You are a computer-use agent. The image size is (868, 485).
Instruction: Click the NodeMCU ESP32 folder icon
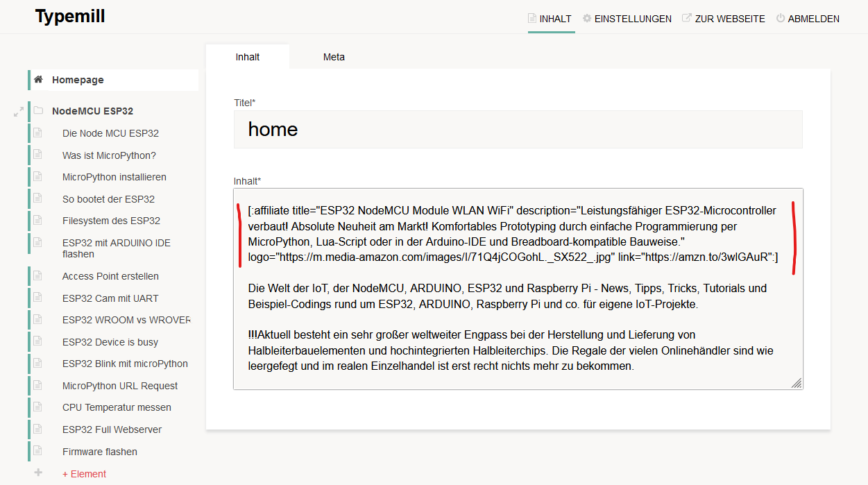[38, 111]
